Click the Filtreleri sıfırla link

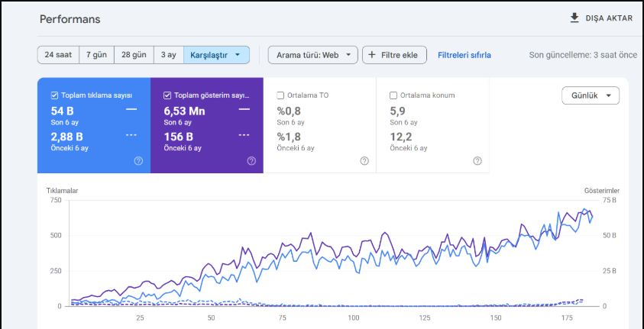coord(464,55)
